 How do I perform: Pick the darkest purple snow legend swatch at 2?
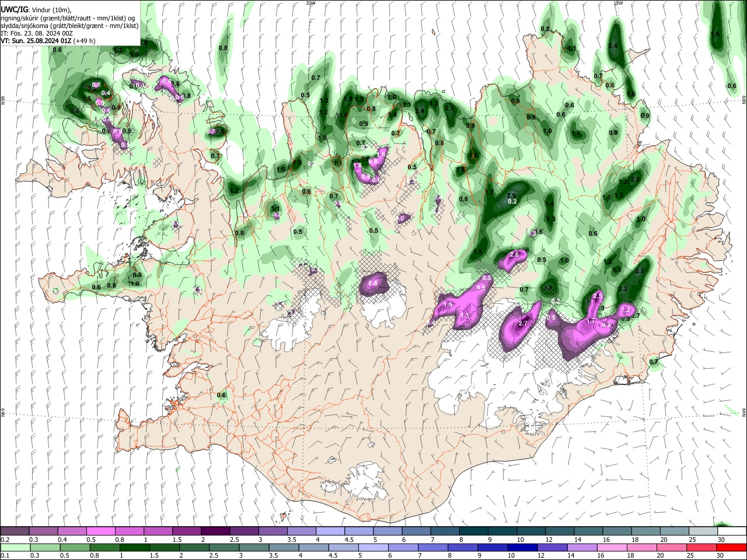(215, 531)
